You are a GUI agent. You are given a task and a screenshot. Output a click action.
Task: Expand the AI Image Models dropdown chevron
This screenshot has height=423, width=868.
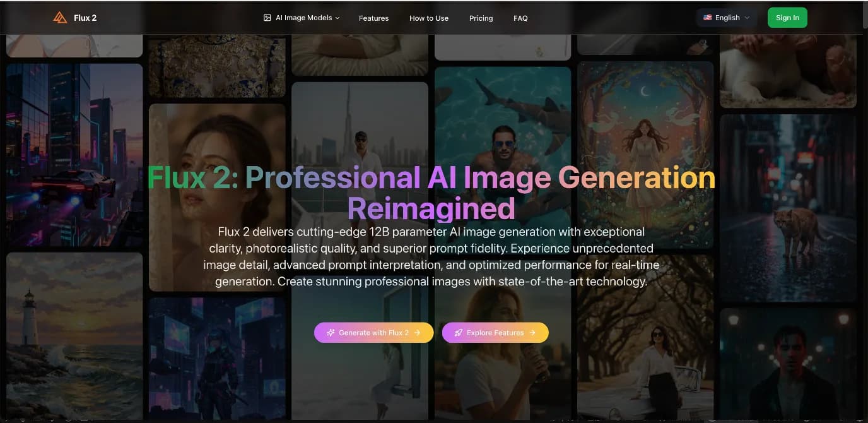[337, 18]
